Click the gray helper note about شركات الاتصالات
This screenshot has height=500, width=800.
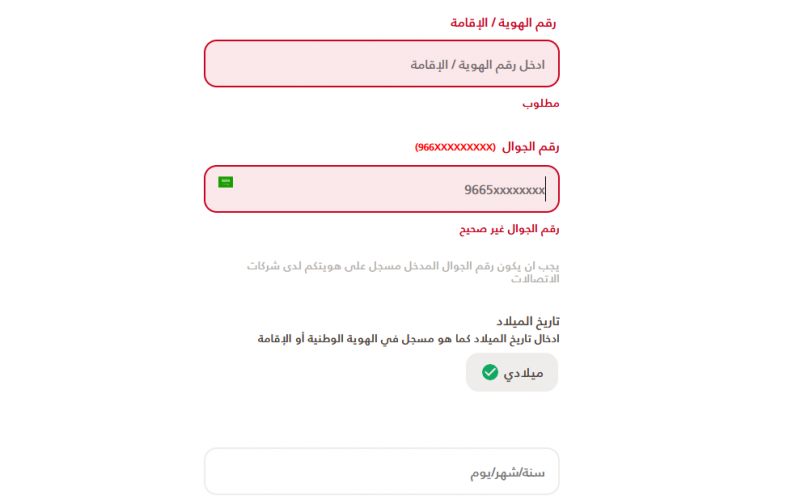pos(403,272)
